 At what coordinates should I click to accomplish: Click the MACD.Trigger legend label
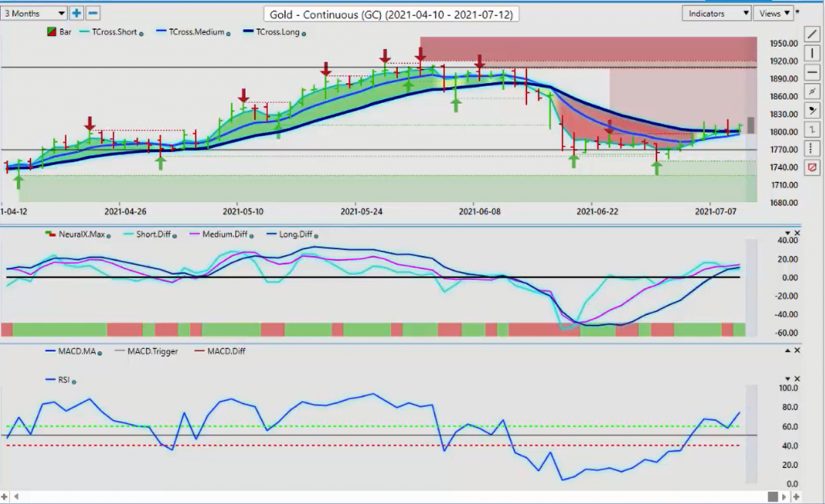pyautogui.click(x=152, y=351)
